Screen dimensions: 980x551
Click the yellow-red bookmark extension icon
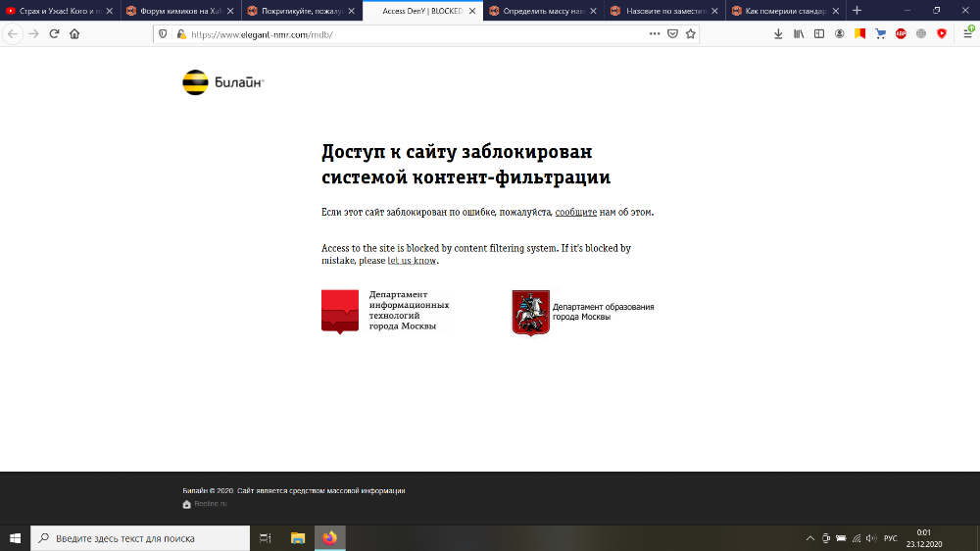click(860, 33)
